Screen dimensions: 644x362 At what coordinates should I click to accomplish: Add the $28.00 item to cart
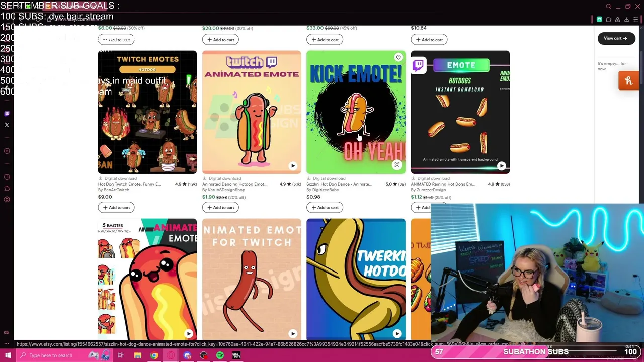(220, 40)
